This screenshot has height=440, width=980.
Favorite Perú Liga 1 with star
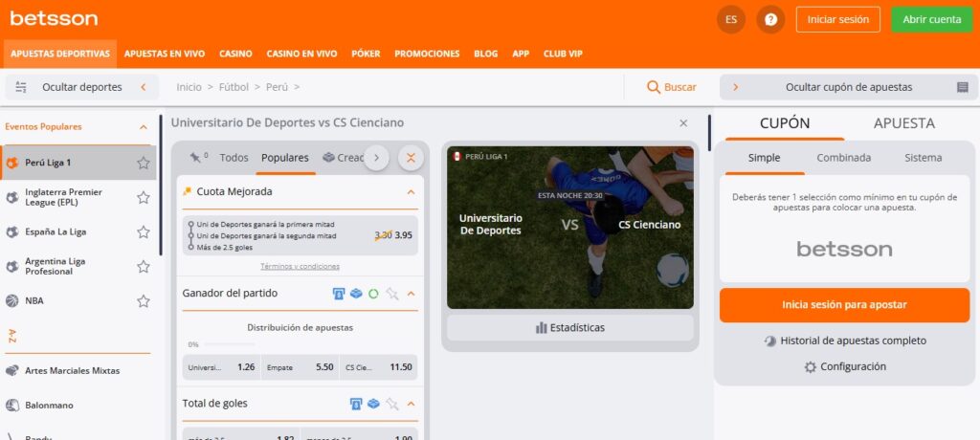click(x=144, y=164)
